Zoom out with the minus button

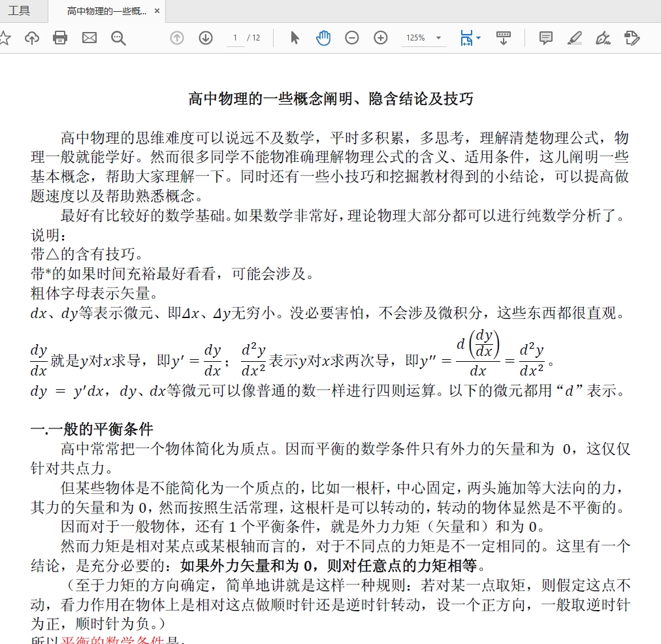352,38
